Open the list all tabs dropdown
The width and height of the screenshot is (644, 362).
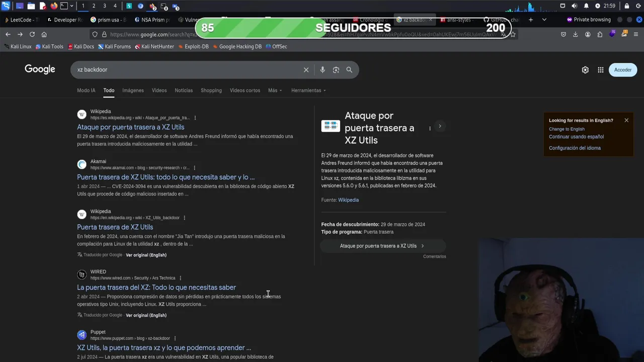(x=544, y=20)
